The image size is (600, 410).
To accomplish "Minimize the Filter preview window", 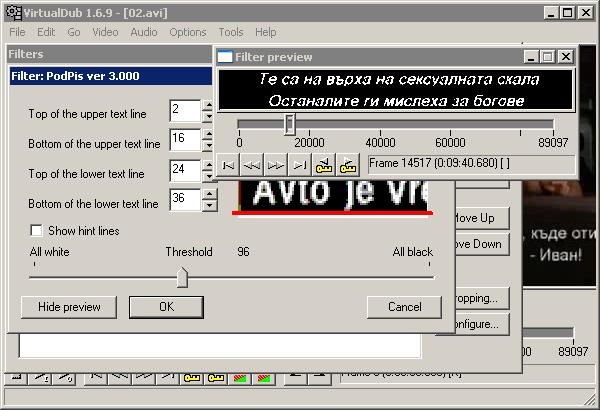I will (531, 57).
